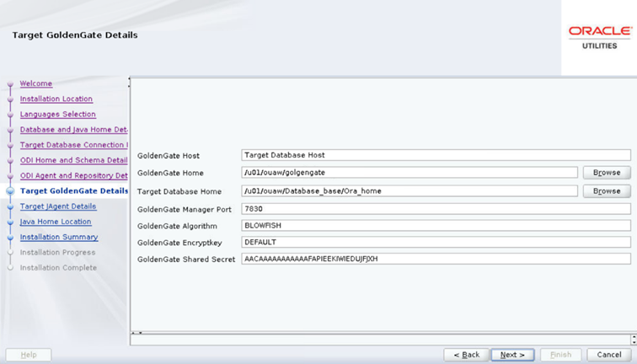Image resolution: width=637 pixels, height=364 pixels.
Task: Jump to Languages Selection step
Action: [x=58, y=114]
